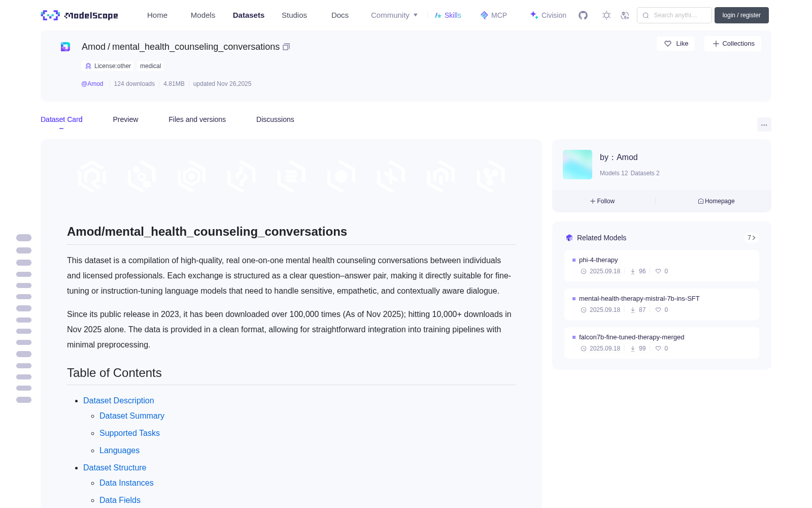Jump to Data Fields in contents

tap(120, 500)
